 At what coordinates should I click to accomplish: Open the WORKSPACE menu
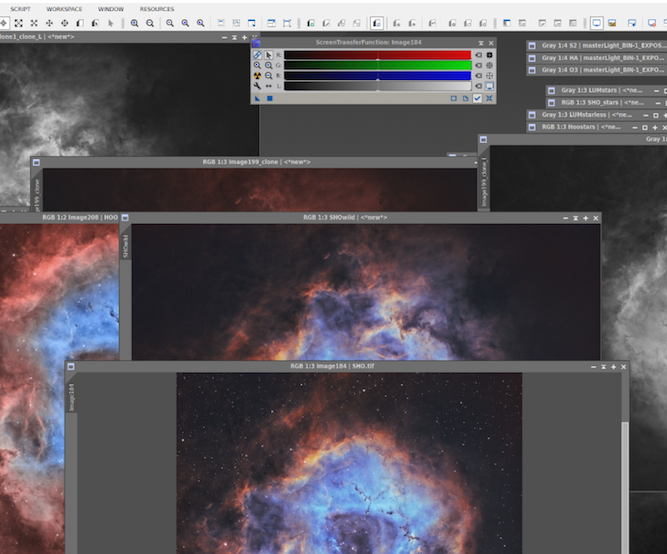click(x=64, y=8)
